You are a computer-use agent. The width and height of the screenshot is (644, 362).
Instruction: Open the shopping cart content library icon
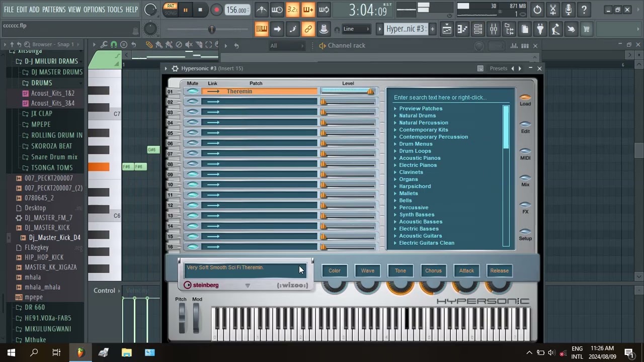pyautogui.click(x=586, y=29)
